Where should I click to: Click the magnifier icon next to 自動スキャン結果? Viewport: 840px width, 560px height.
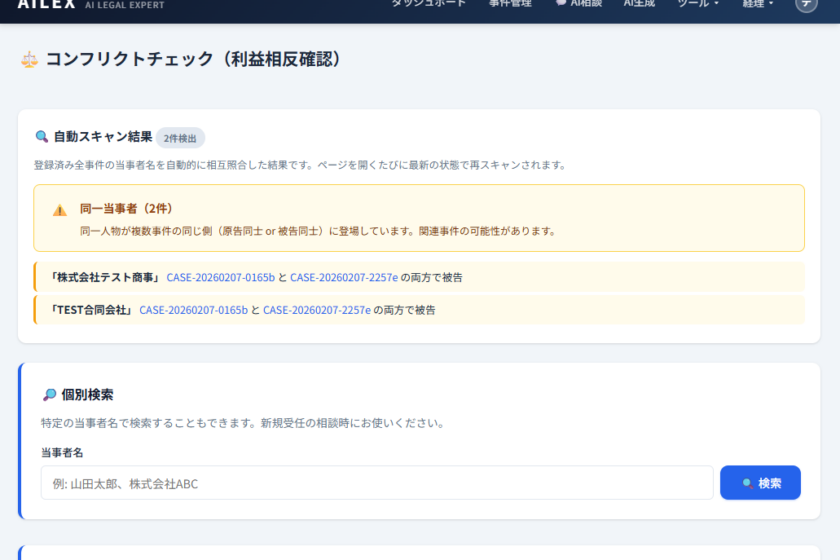(x=41, y=137)
